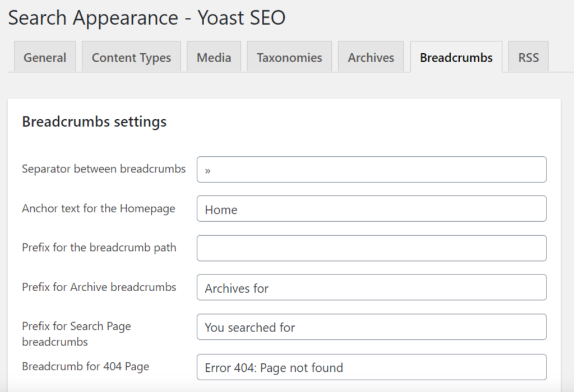Switch to the Content Types tab

[131, 57]
